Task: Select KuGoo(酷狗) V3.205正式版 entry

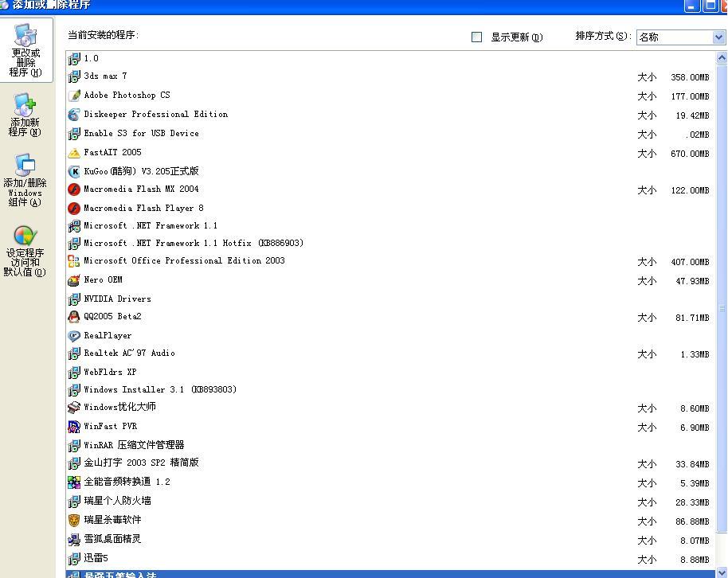Action: point(390,171)
